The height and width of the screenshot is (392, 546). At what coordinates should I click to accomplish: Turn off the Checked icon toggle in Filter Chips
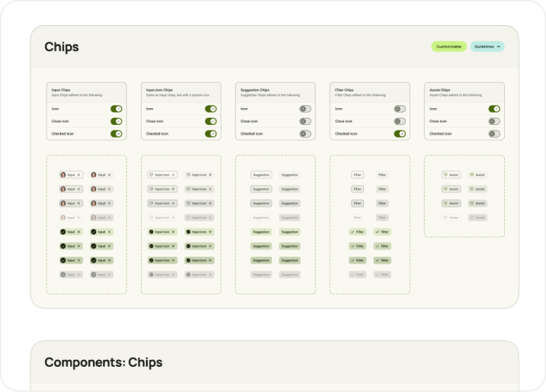pos(400,133)
